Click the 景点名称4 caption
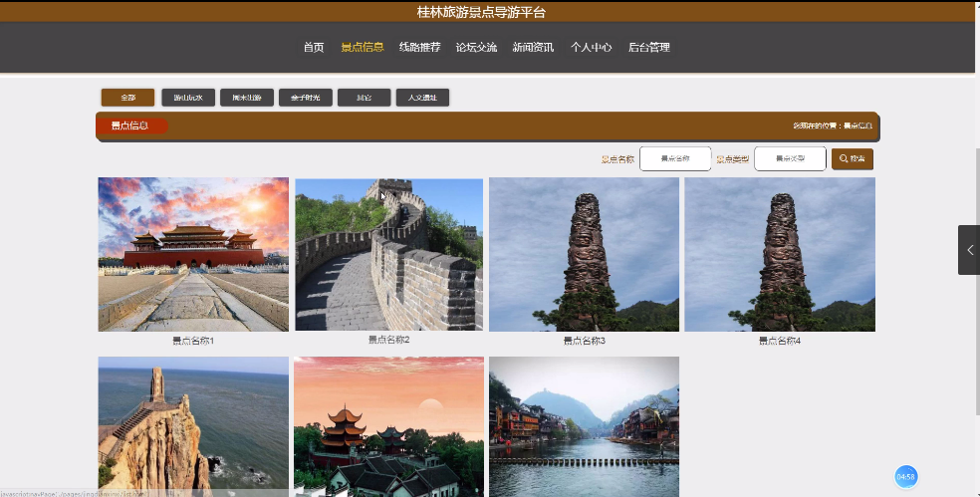The image size is (980, 497). tap(780, 341)
